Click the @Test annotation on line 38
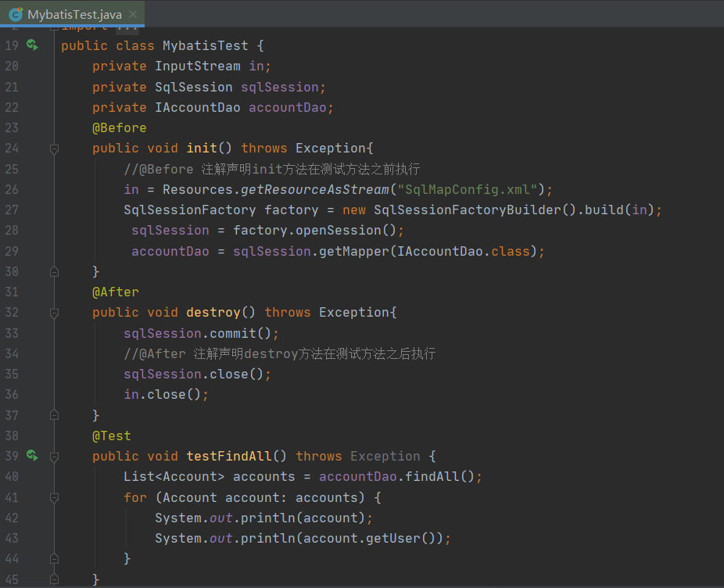The width and height of the screenshot is (724, 588). (x=112, y=436)
